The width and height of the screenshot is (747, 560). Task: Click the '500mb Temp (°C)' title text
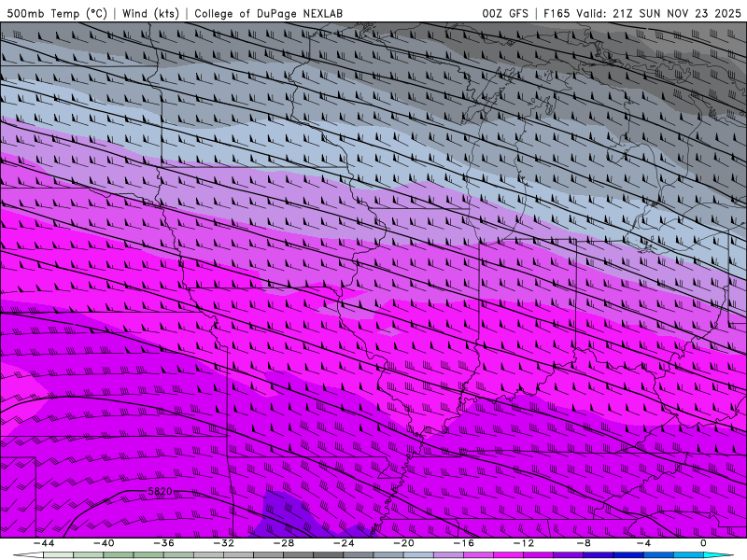[x=57, y=13]
